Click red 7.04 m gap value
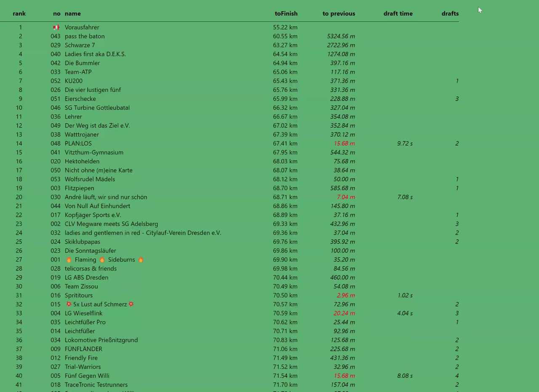 (x=346, y=197)
